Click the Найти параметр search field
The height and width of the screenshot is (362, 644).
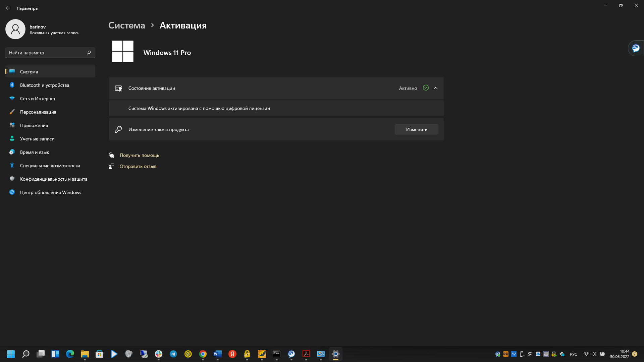(50, 53)
